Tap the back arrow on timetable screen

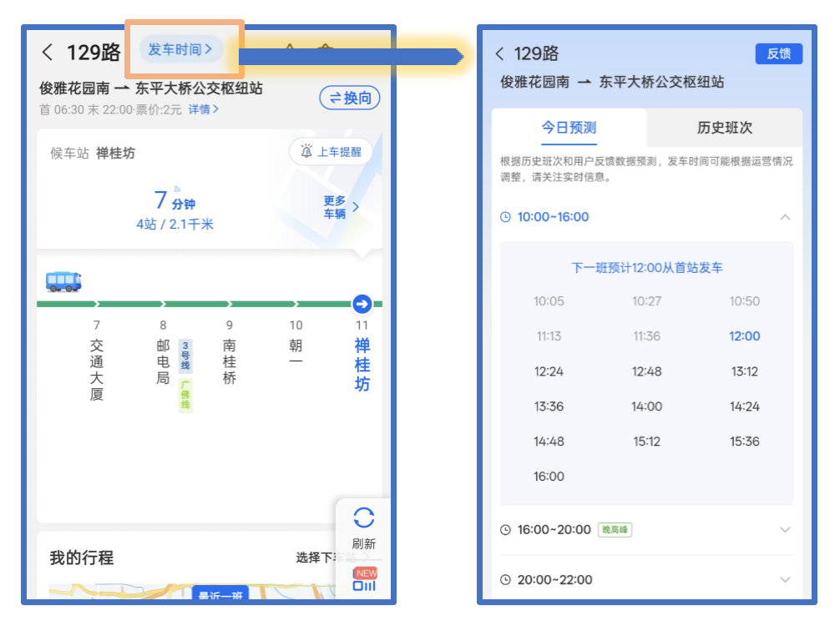(499, 54)
